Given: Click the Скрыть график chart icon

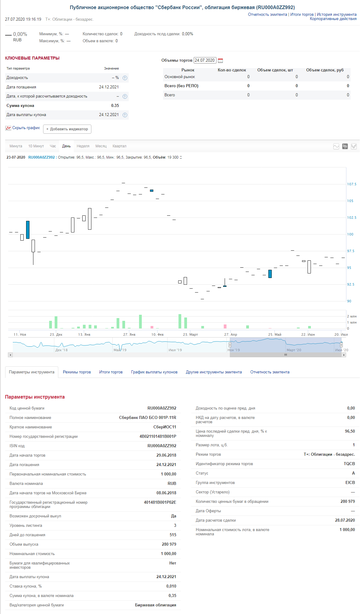Looking at the screenshot, I should pyautogui.click(x=8, y=128).
